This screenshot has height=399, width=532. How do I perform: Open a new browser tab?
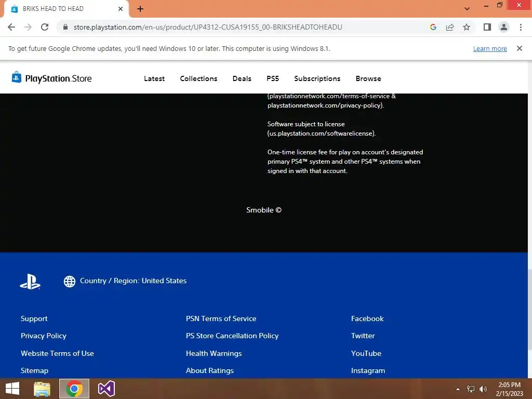(x=140, y=9)
